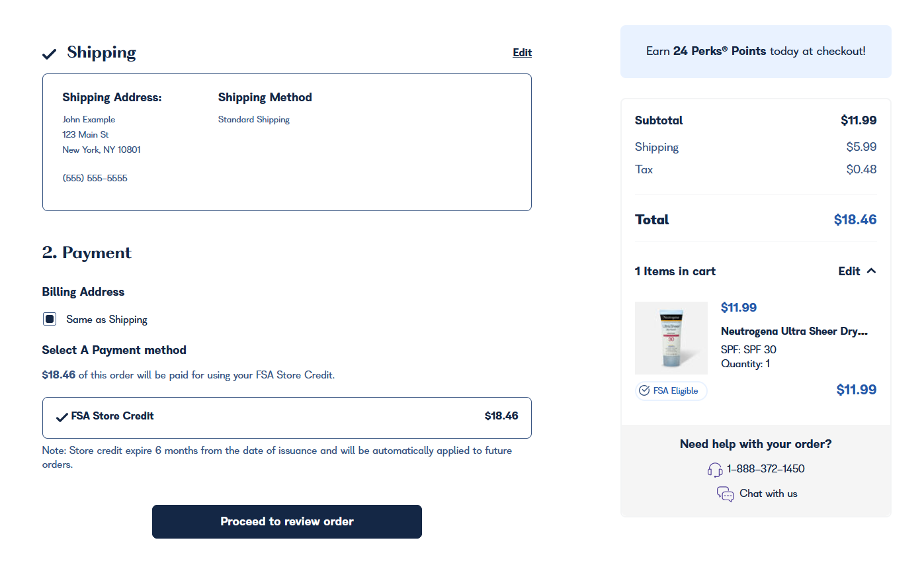Click the headset phone support icon
The width and height of the screenshot is (924, 573).
click(715, 470)
